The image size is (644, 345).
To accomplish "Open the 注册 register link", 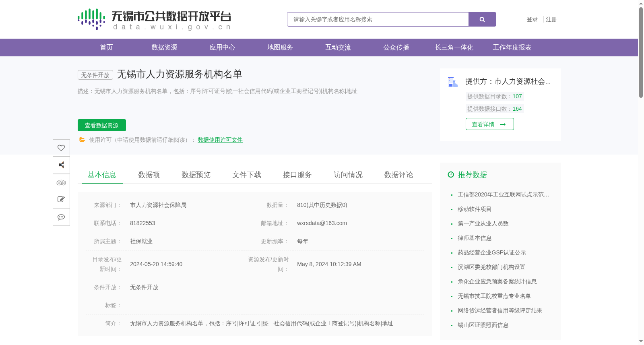I will [551, 19].
